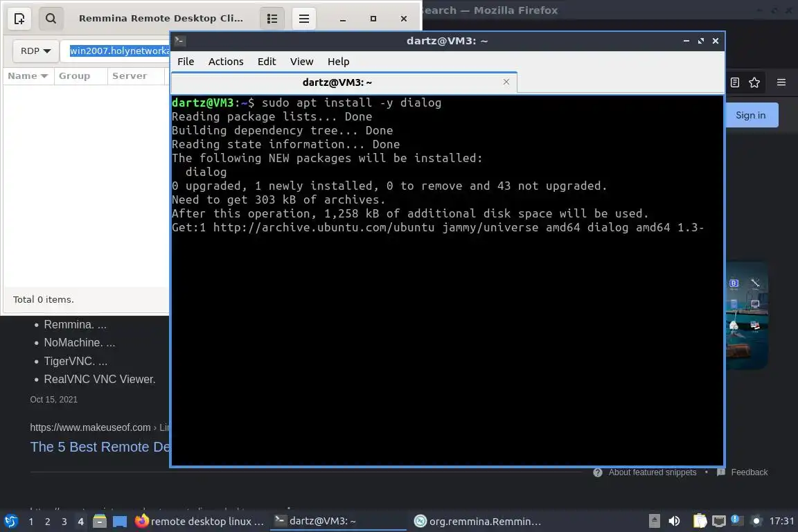Click the 'Get:1 http://archive.ubuntu.com' terminal line
Screen dimensions: 798x532
[438, 228]
